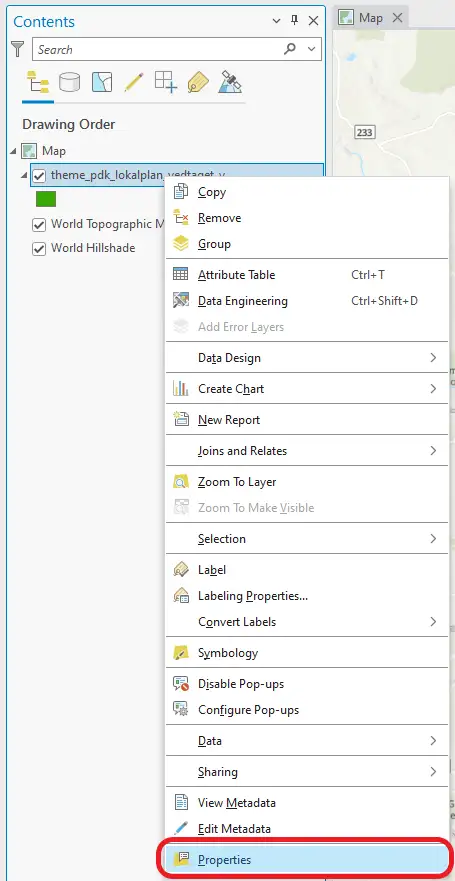The image size is (455, 881).
Task: Choose List By Editing pencil icon
Action: click(x=134, y=83)
